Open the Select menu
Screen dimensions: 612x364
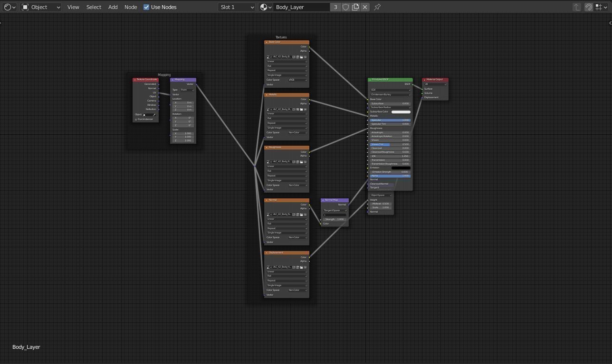pos(94,7)
